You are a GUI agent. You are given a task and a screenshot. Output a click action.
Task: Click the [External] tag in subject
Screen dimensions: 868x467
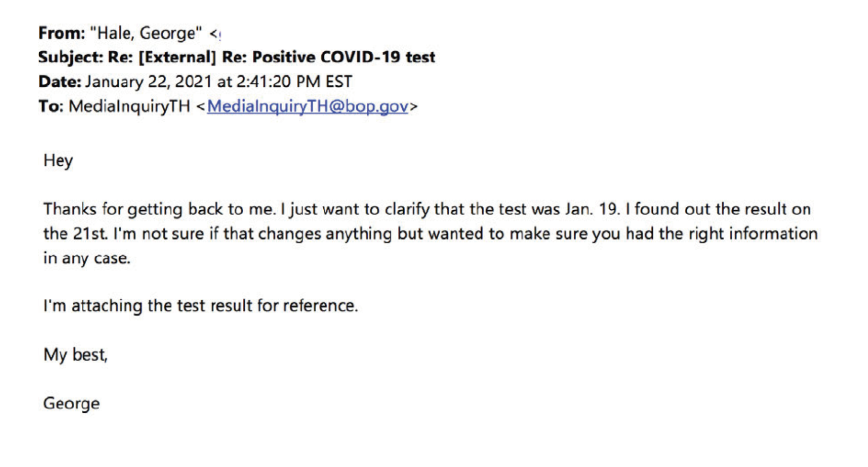[177, 57]
